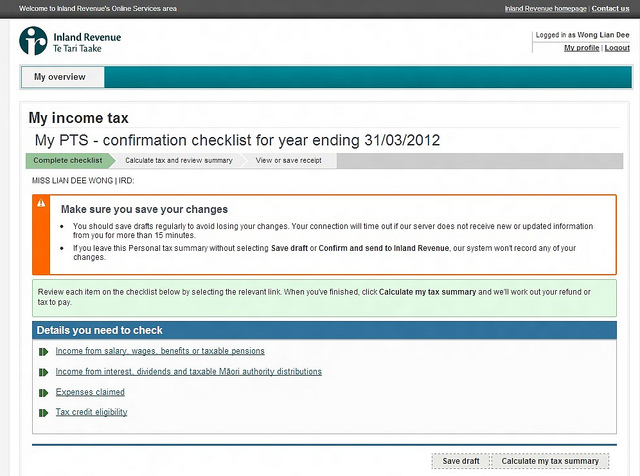Screen dimensions: 640x476
Task: Open the Expenses claimed link
Action: point(90,392)
